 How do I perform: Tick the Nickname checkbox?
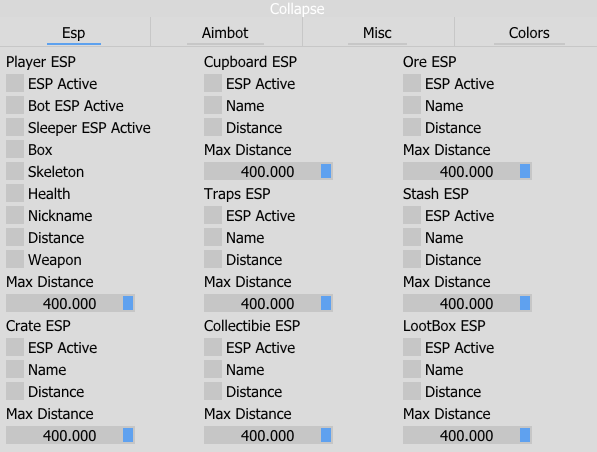[15, 216]
